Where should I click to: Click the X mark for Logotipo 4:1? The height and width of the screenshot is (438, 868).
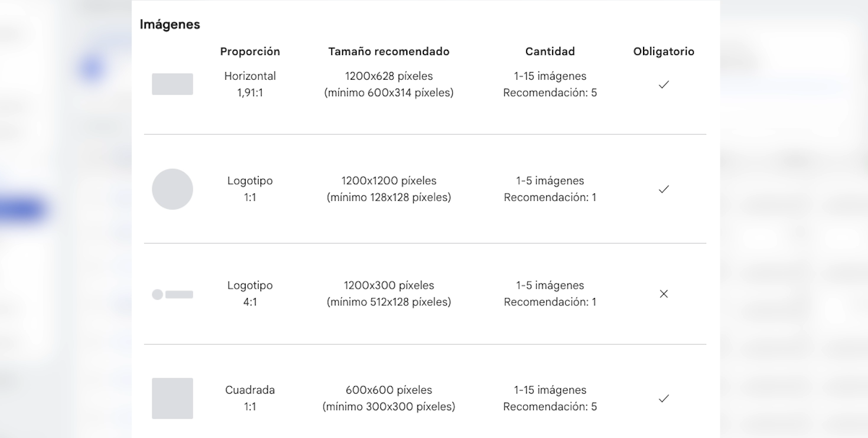click(x=664, y=294)
